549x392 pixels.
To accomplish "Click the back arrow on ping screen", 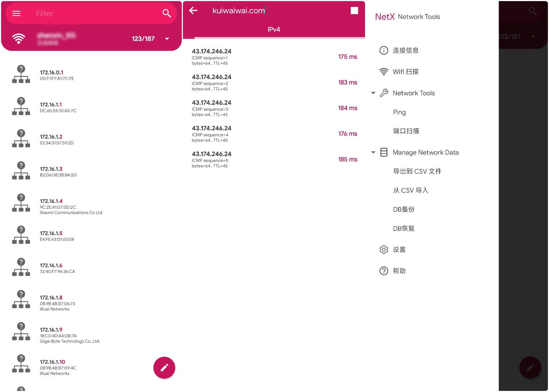I will (x=193, y=11).
